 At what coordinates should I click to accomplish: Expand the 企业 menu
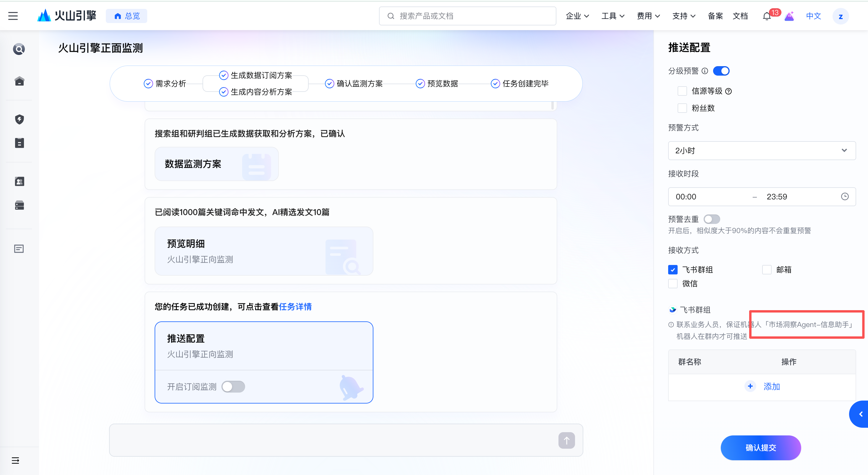(577, 16)
